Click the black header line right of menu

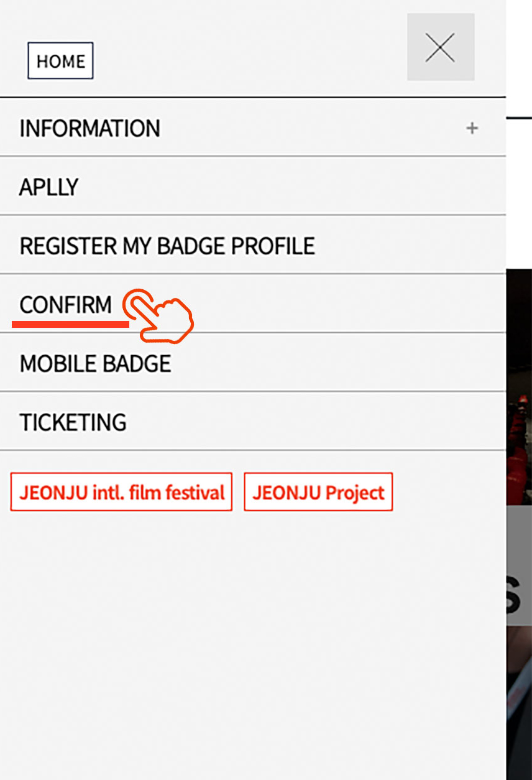[519, 117]
